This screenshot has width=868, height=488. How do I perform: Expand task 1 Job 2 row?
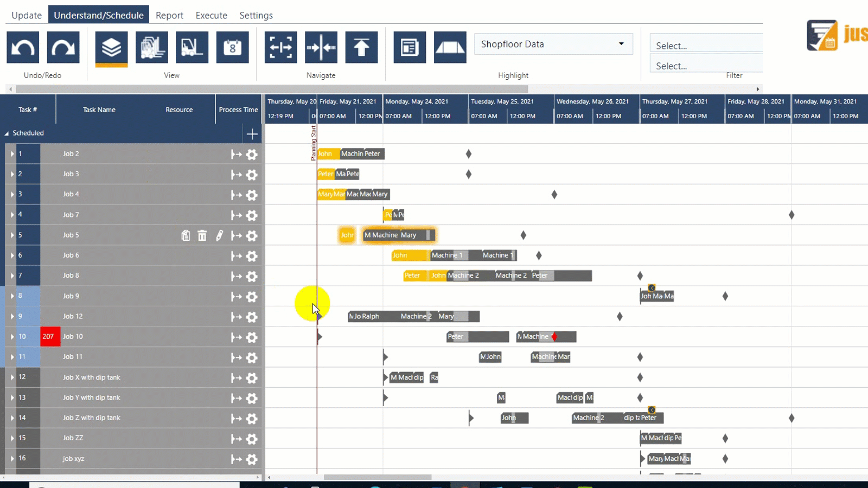click(x=12, y=154)
